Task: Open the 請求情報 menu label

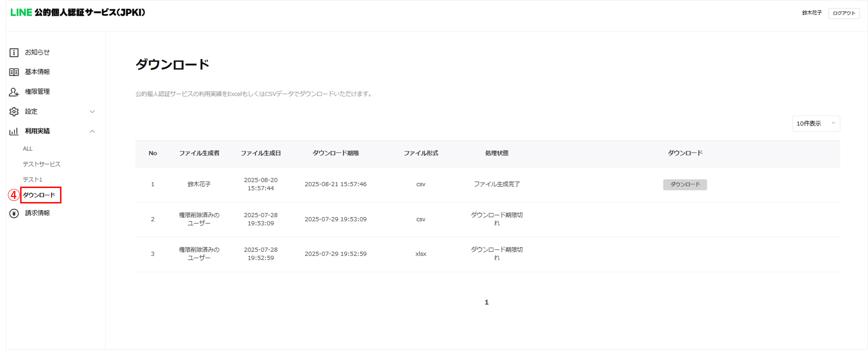Action: point(37,213)
